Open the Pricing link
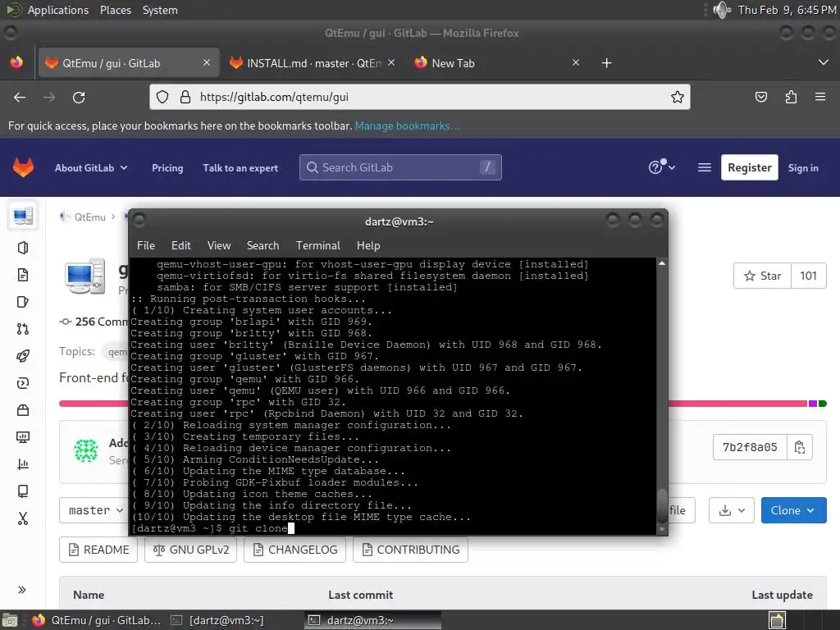The width and height of the screenshot is (840, 630). click(167, 167)
